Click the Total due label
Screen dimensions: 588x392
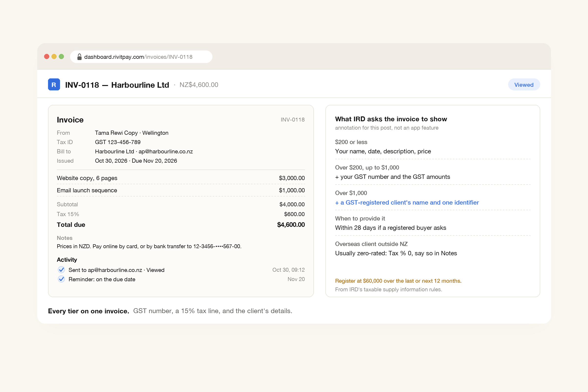pyautogui.click(x=71, y=225)
